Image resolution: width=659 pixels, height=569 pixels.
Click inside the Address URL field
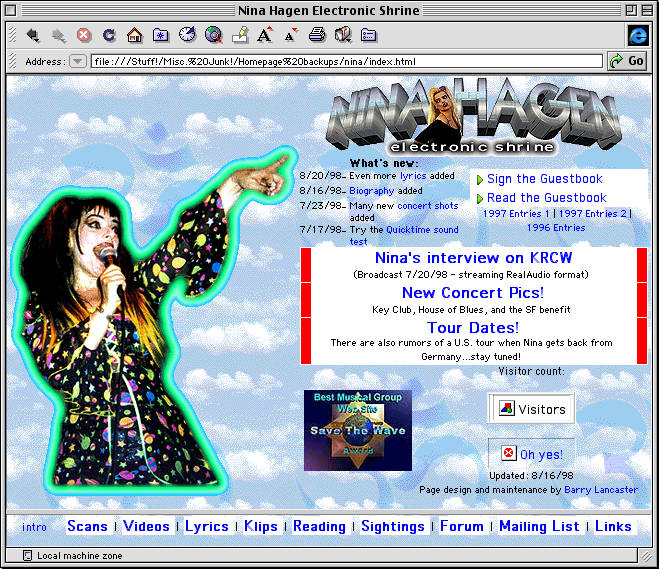pos(340,61)
